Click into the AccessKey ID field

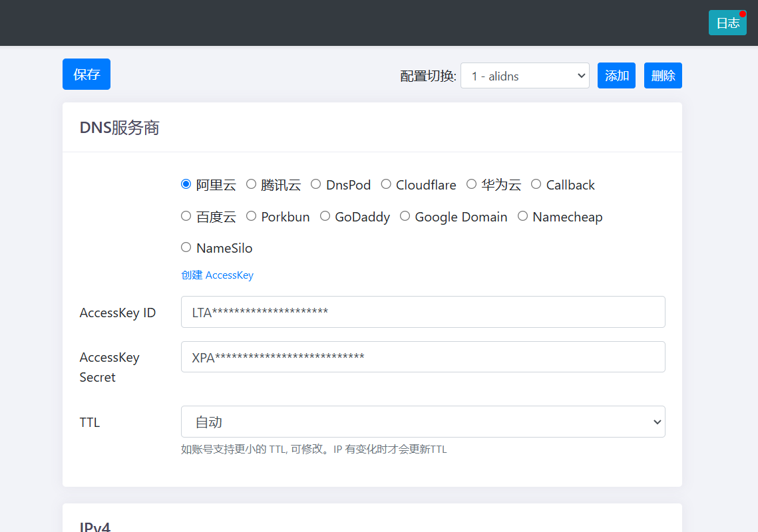pos(423,312)
